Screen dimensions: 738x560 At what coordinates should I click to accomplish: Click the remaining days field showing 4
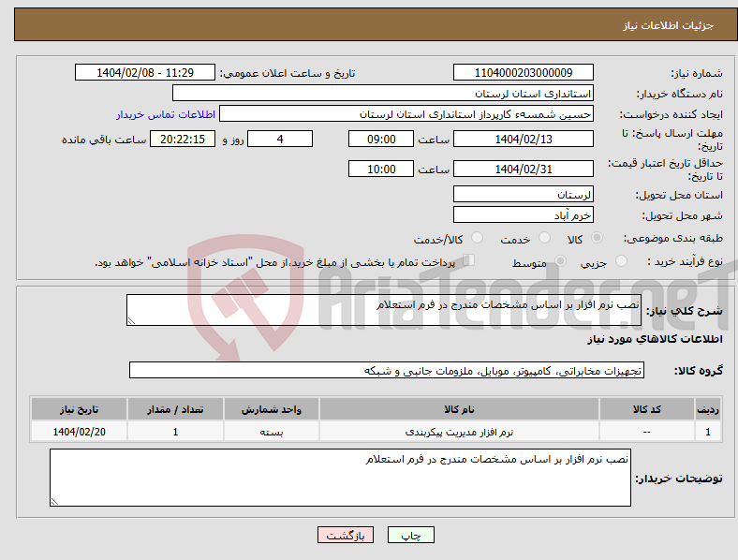pyautogui.click(x=280, y=139)
